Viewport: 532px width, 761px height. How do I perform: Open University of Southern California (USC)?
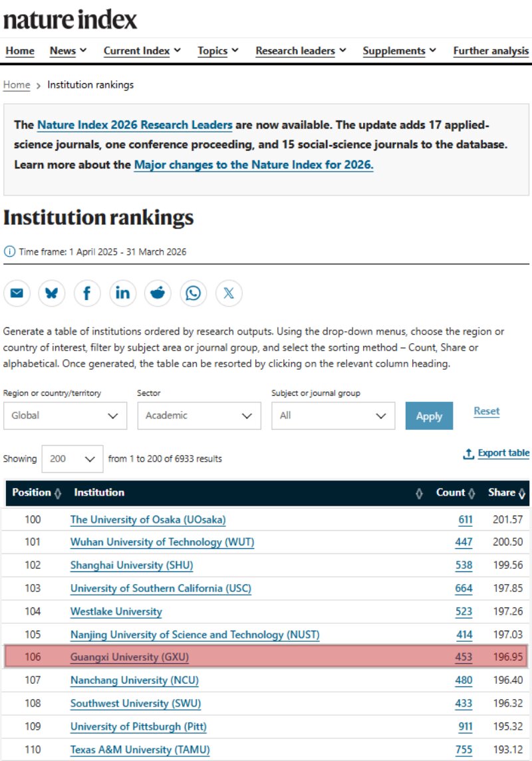coord(160,588)
